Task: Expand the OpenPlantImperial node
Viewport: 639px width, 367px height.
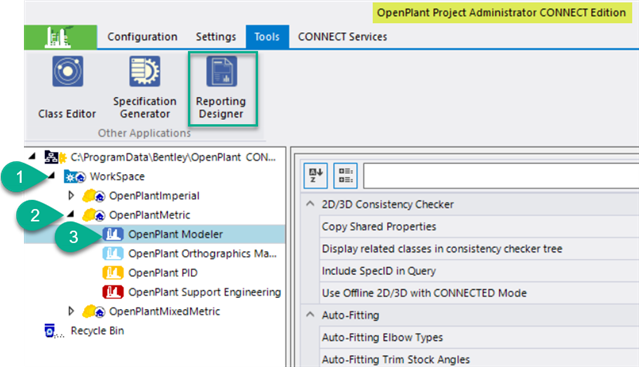Action: [x=71, y=196]
